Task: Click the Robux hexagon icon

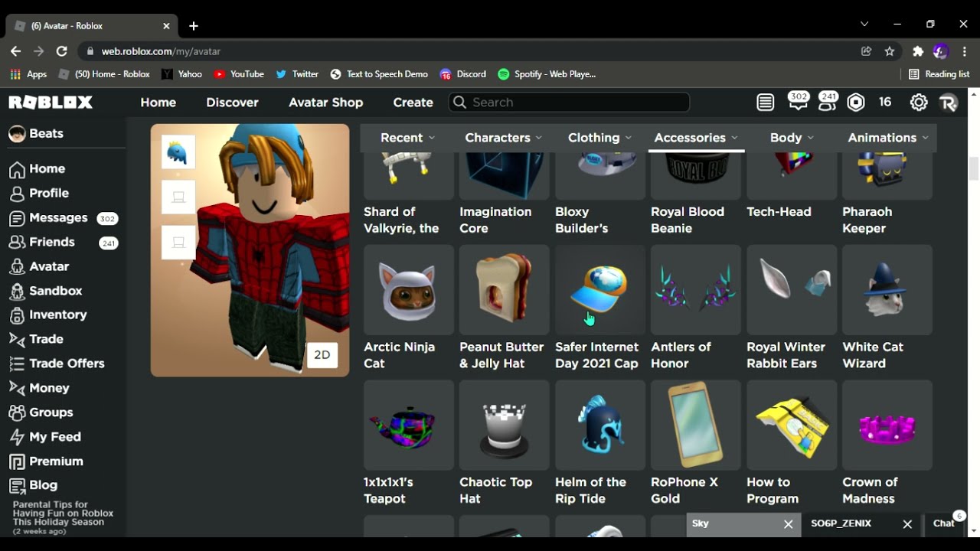Action: pyautogui.click(x=856, y=103)
